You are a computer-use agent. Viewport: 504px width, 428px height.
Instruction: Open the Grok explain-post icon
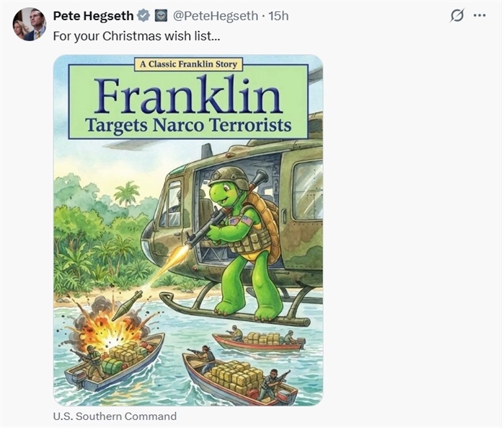pos(456,15)
